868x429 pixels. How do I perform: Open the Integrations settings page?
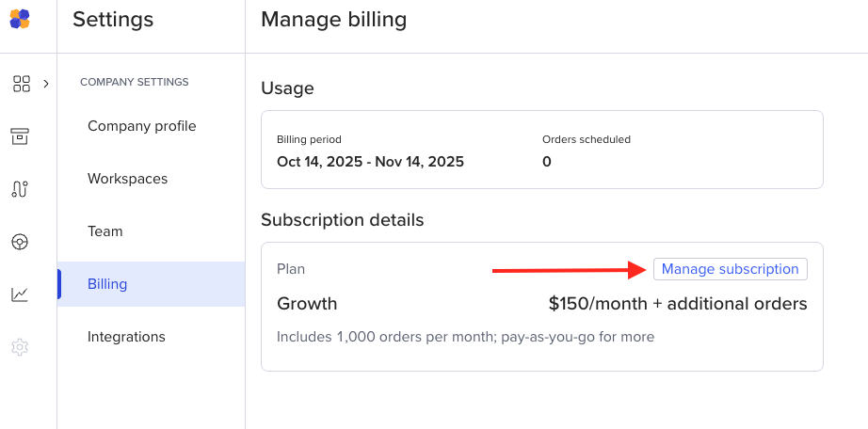point(126,337)
